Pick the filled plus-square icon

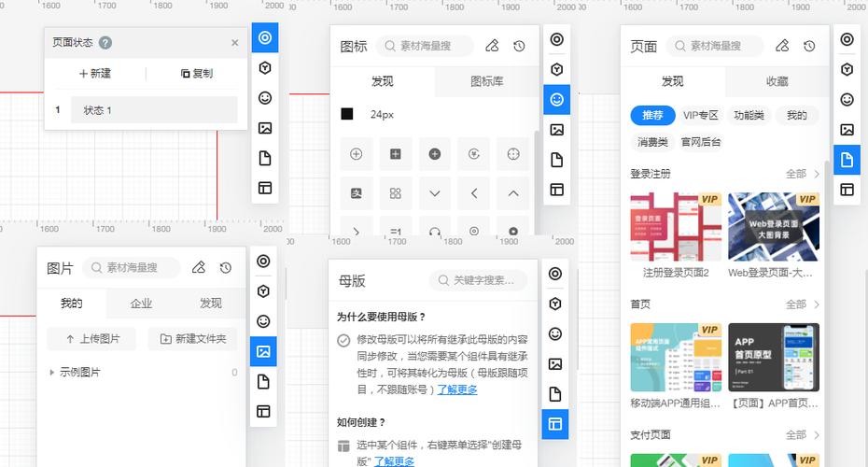point(395,154)
